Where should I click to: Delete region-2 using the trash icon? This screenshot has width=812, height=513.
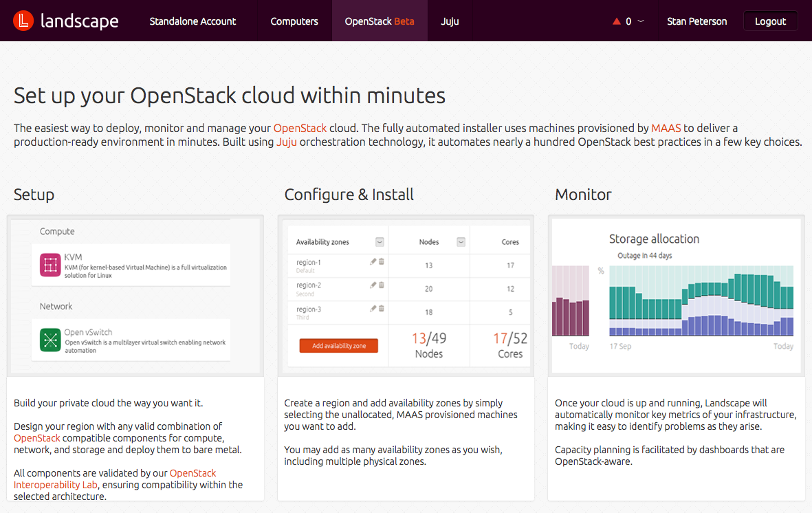[x=382, y=285]
